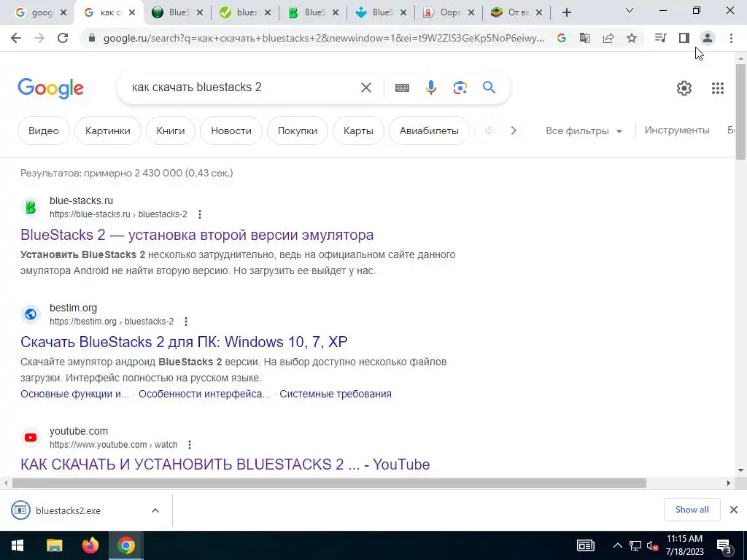Open a new browser tab
The image size is (747, 560).
coord(566,12)
